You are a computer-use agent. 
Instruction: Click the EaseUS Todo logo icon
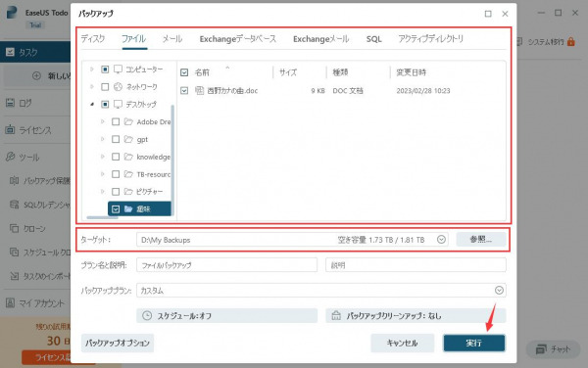[12, 13]
